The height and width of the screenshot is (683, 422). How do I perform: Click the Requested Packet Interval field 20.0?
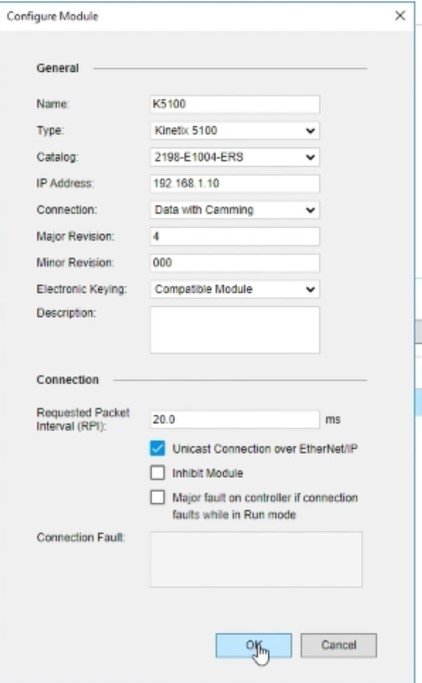tap(235, 419)
